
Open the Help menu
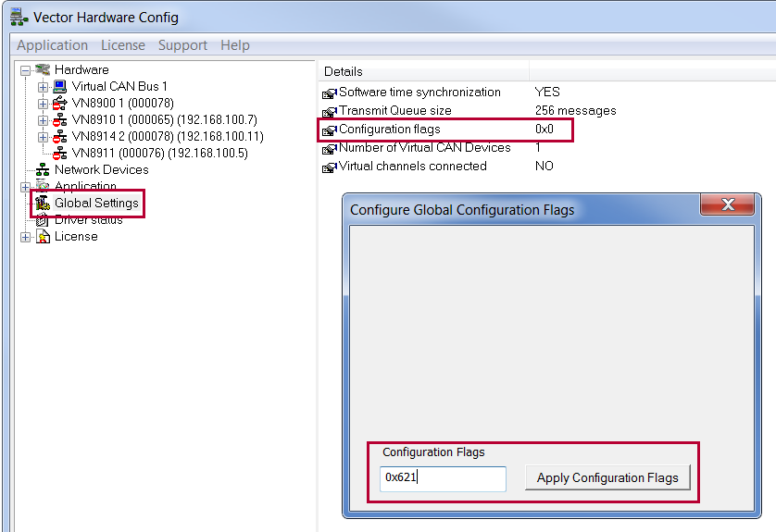pos(235,45)
